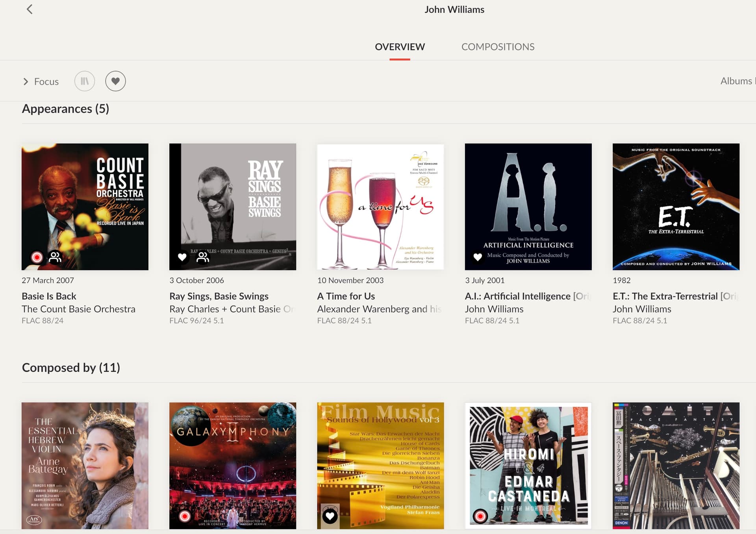Click the red record badge on Hiromi cover
This screenshot has height=534, width=756.
pos(480,516)
